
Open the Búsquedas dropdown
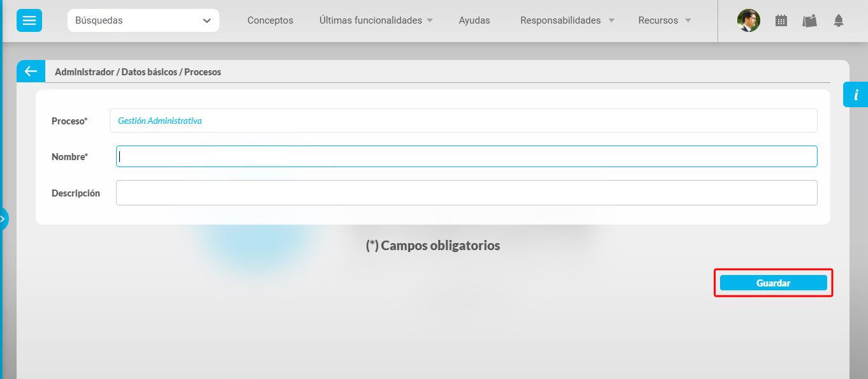pos(143,20)
